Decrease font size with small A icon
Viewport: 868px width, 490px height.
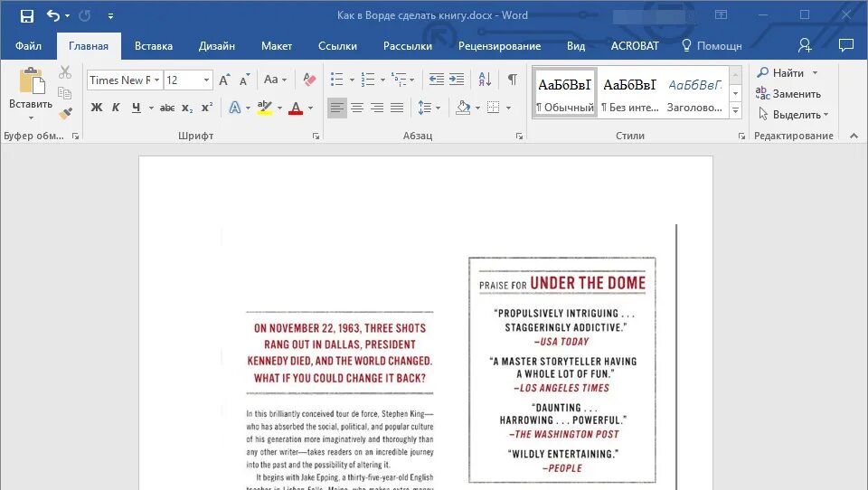244,80
